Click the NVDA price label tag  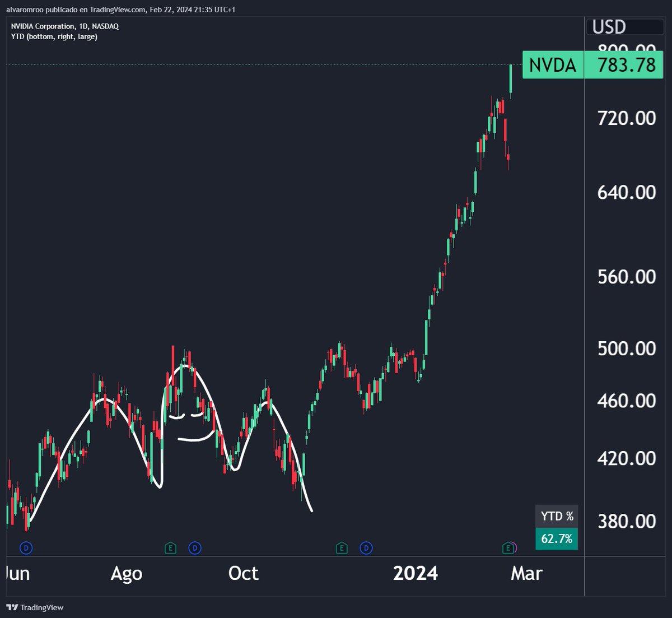tap(553, 65)
